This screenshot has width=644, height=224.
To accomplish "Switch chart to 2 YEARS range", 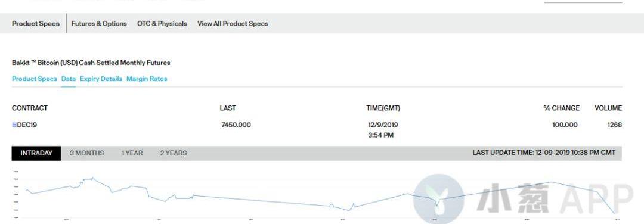I will [x=174, y=153].
